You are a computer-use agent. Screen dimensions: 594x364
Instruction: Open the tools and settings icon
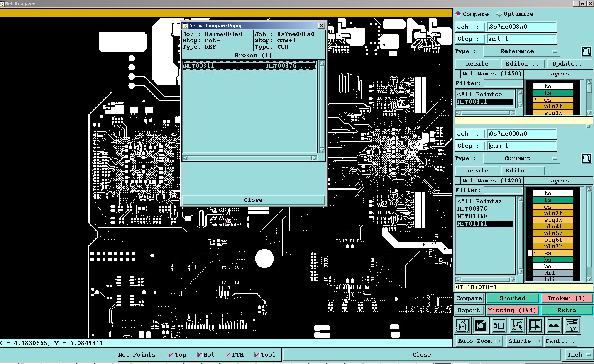tap(572, 326)
